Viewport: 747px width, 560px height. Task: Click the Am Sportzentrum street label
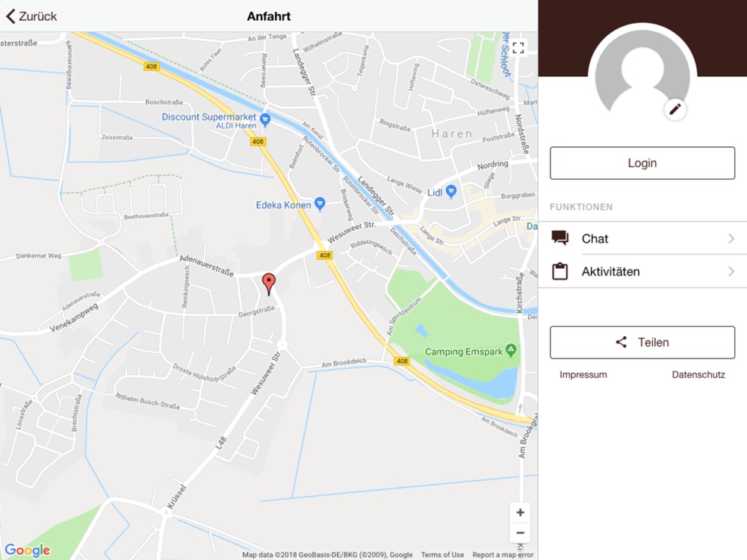tap(403, 317)
